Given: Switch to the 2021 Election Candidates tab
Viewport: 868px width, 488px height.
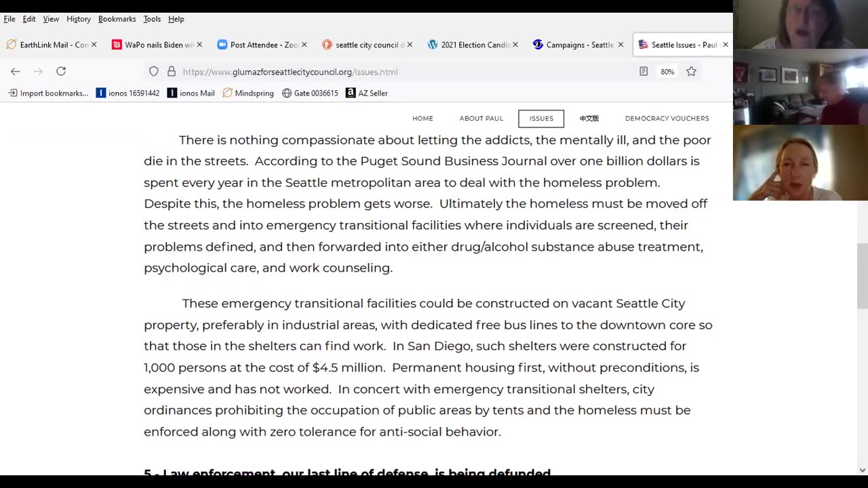Looking at the screenshot, I should pos(472,45).
